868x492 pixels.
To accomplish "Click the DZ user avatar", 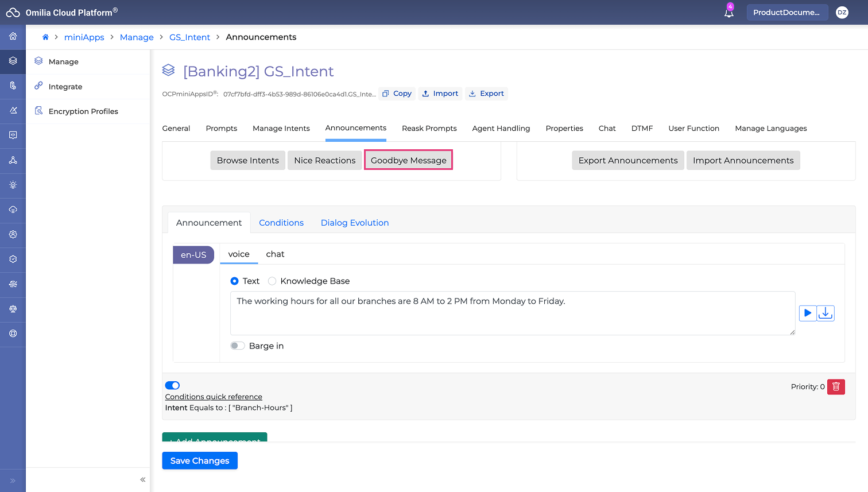I will click(x=842, y=13).
